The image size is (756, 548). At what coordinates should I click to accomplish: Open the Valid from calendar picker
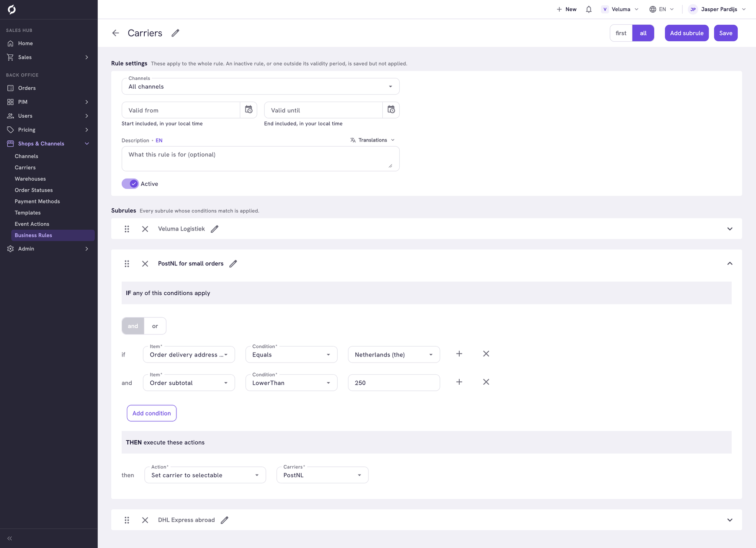pos(249,110)
